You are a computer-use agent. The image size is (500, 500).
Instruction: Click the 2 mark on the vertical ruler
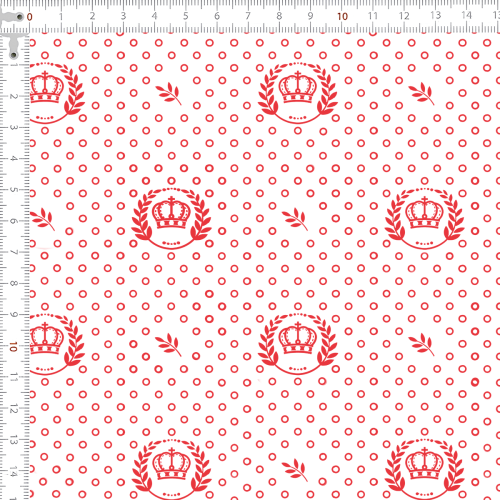pyautogui.click(x=13, y=96)
